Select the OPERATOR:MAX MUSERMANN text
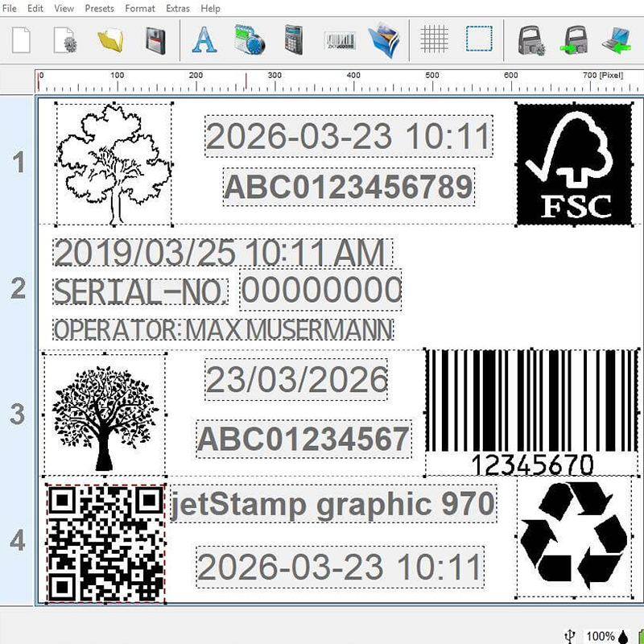The width and height of the screenshot is (644, 644). (x=224, y=329)
